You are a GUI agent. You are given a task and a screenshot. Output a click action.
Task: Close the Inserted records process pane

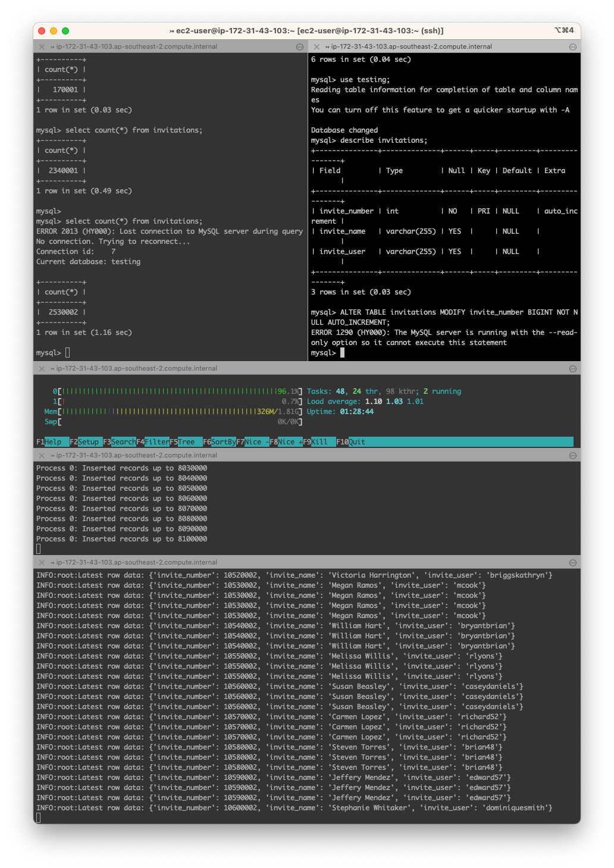tap(42, 455)
